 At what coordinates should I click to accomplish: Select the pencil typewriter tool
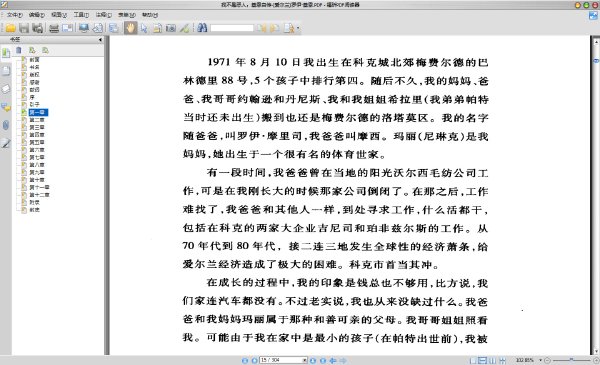(184, 28)
